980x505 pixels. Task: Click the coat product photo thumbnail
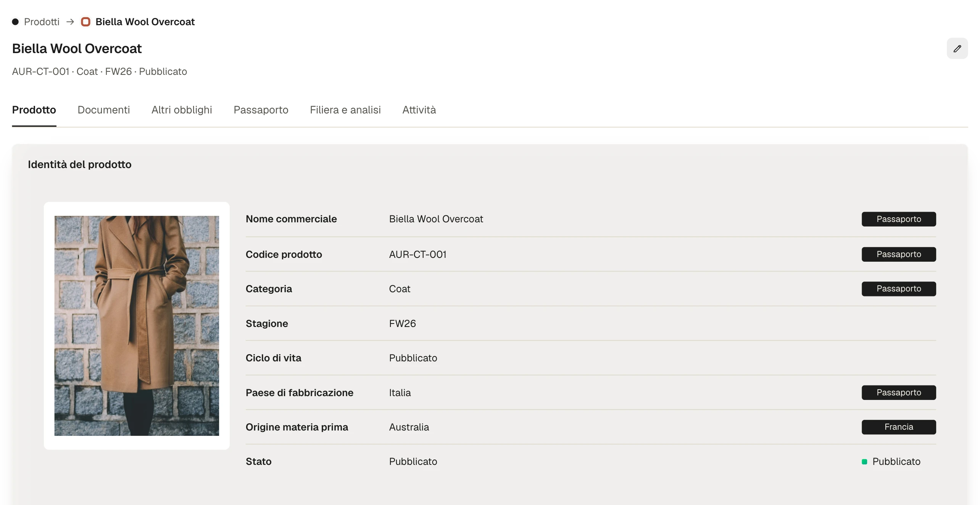(137, 325)
